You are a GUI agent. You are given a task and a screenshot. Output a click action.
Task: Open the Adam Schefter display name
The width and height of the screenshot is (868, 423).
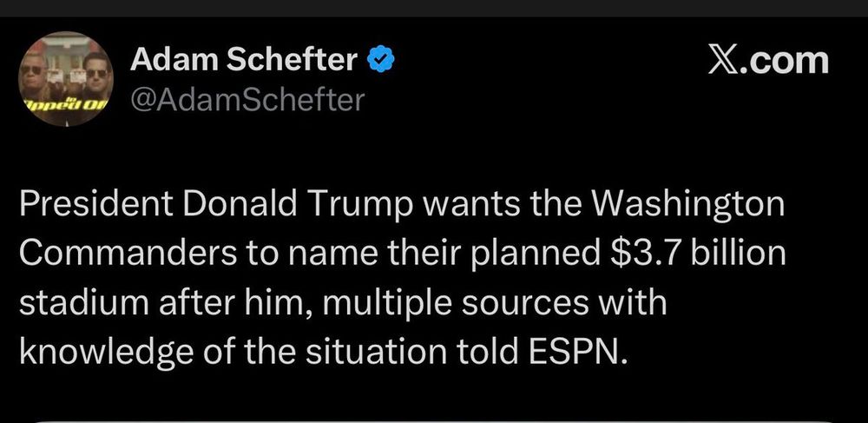coord(244,59)
